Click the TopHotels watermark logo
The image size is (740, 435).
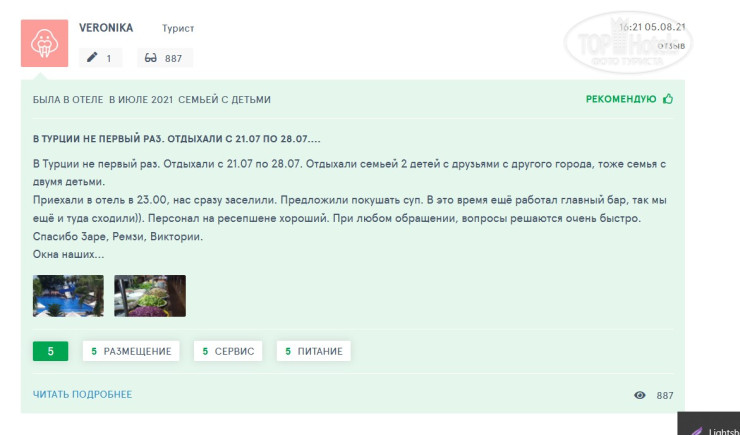(627, 44)
